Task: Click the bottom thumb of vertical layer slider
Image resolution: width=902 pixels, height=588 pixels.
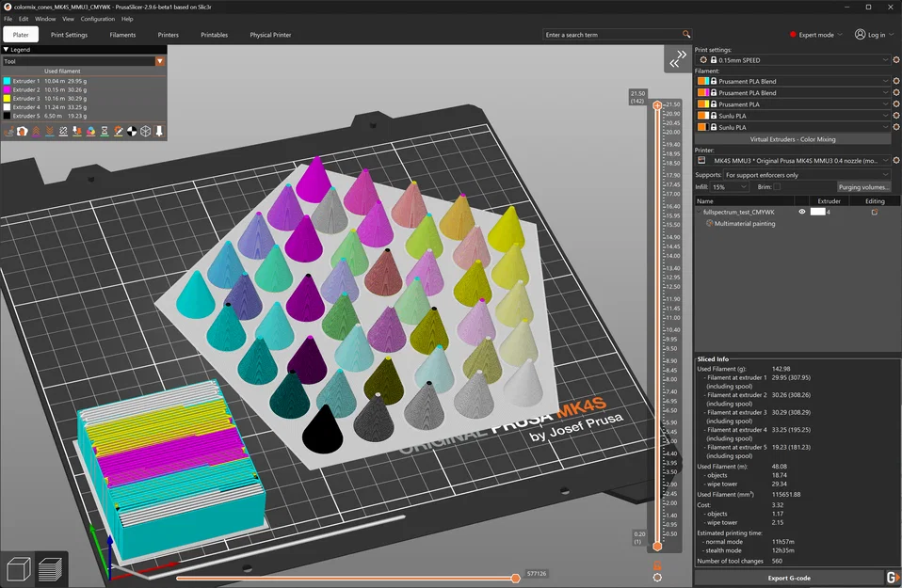Action: [657, 546]
